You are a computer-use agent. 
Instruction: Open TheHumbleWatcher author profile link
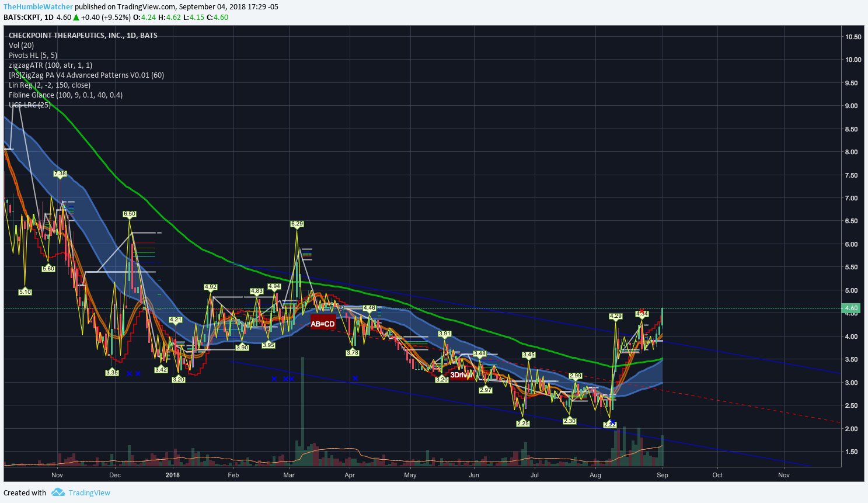pos(39,6)
